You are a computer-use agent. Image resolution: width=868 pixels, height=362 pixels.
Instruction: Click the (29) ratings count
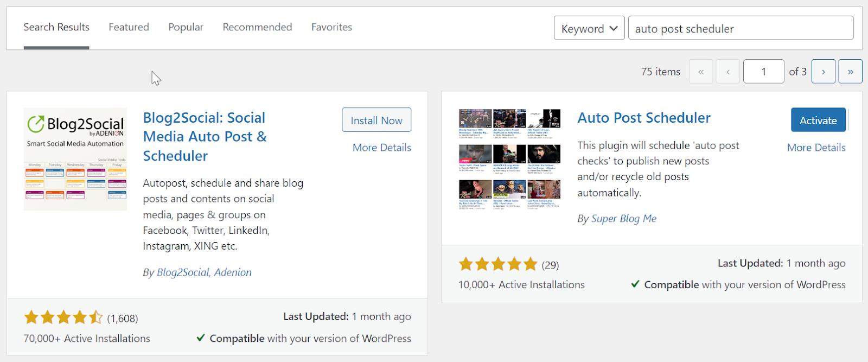click(x=550, y=265)
